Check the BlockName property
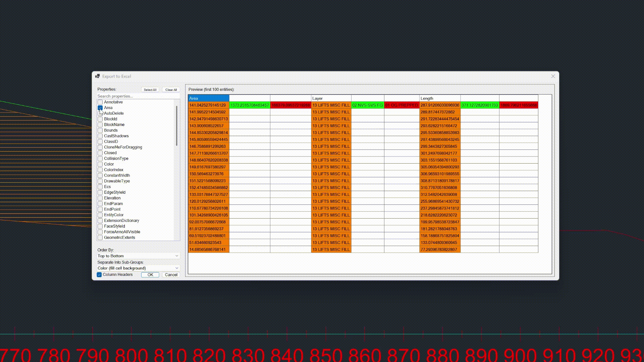 tap(100, 124)
